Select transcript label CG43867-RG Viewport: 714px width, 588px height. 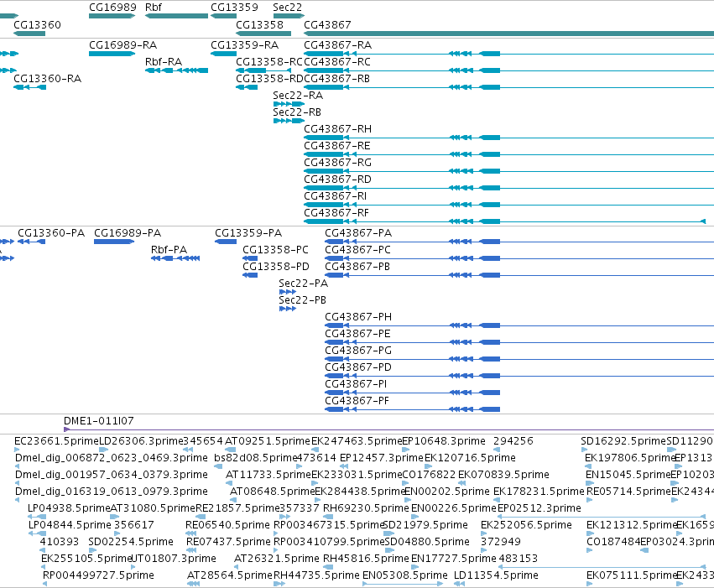coord(338,163)
